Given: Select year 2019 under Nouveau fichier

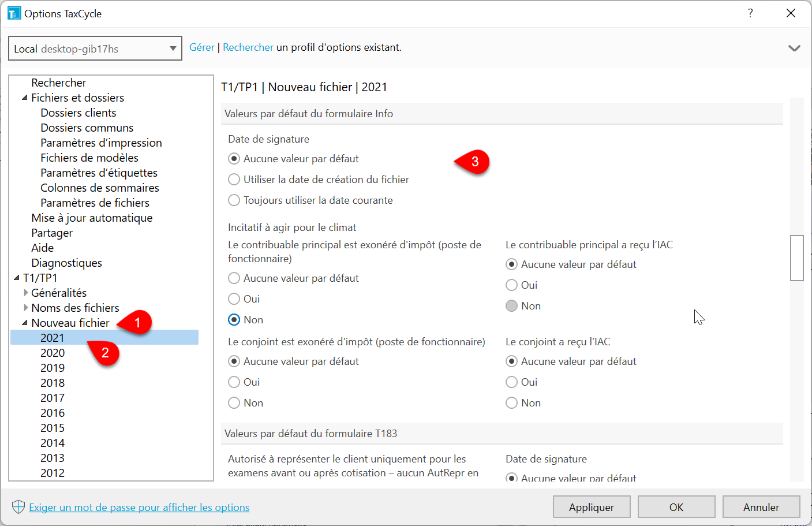Looking at the screenshot, I should [53, 368].
